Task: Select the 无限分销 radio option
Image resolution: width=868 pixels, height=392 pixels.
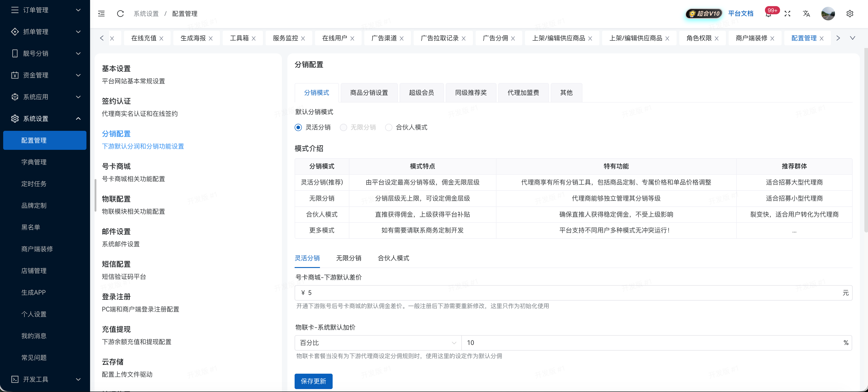Action: (343, 127)
